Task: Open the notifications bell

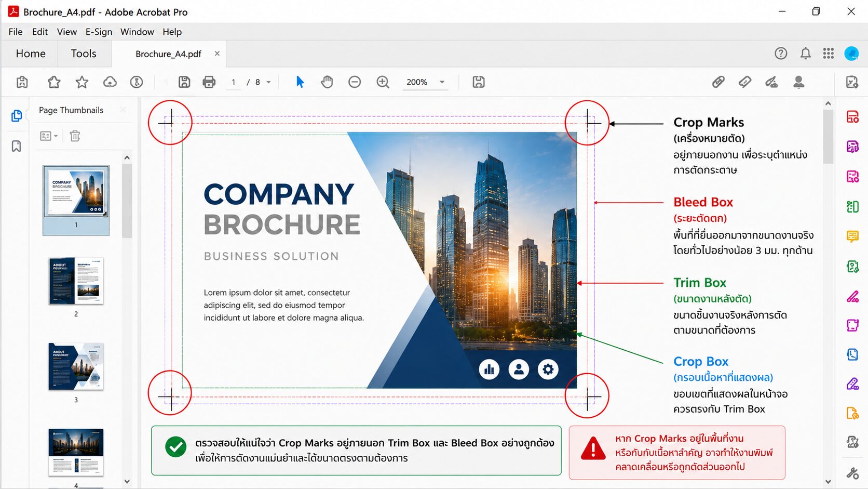Action: point(805,54)
